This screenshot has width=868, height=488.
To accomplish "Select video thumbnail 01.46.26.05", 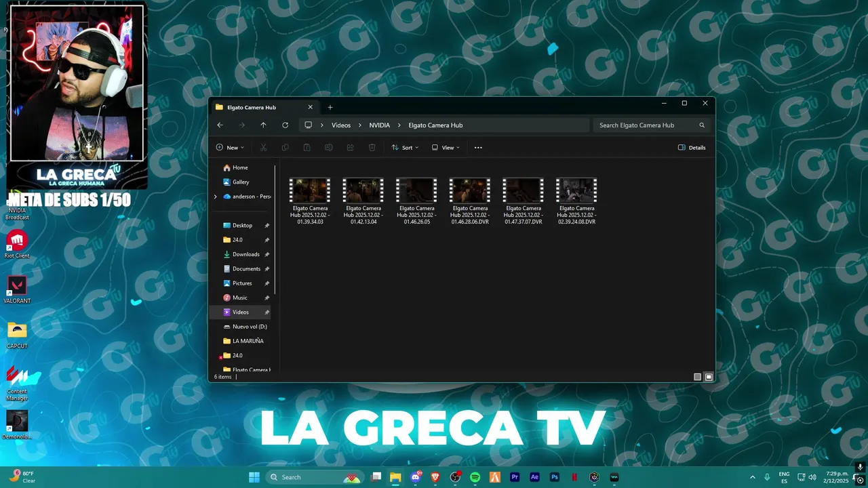I will (x=416, y=190).
